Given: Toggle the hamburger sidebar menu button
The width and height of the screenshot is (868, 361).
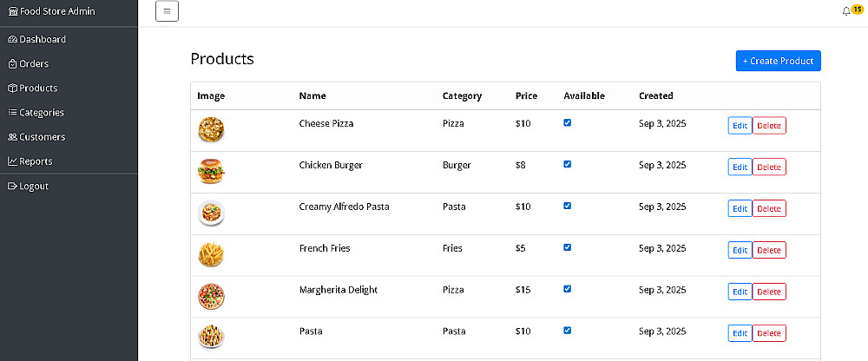Looking at the screenshot, I should [167, 12].
